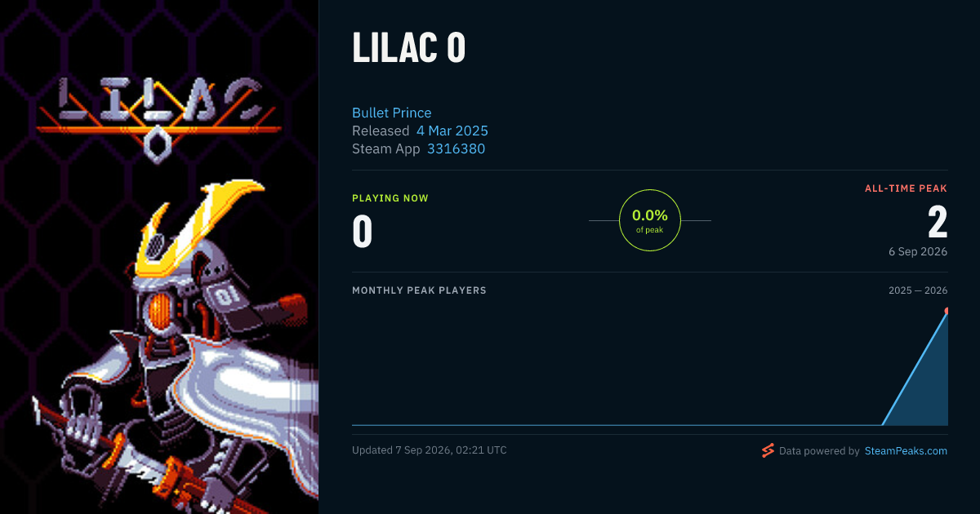Select the red peak marker on chart

click(x=946, y=311)
